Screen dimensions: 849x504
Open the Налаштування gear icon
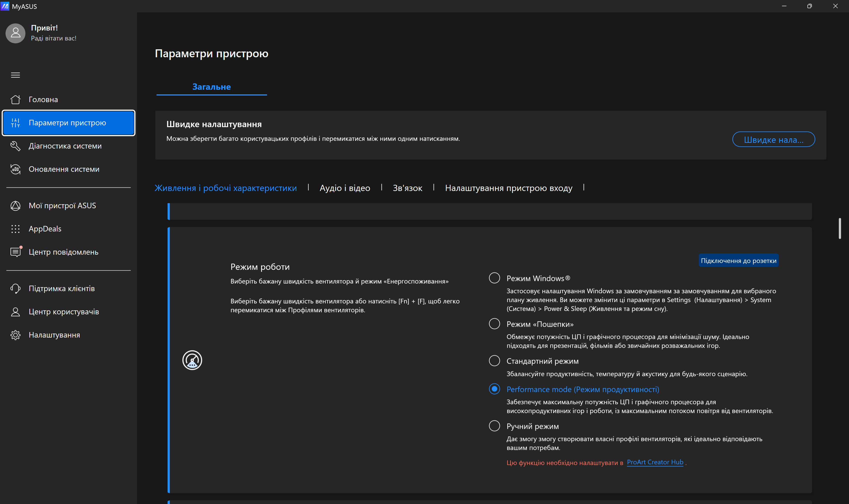pyautogui.click(x=15, y=335)
